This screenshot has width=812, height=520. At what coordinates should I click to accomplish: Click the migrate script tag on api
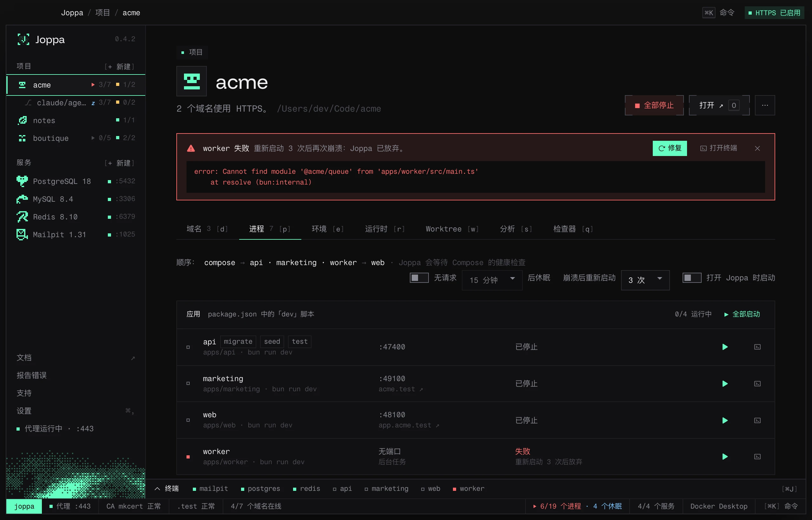pyautogui.click(x=238, y=341)
